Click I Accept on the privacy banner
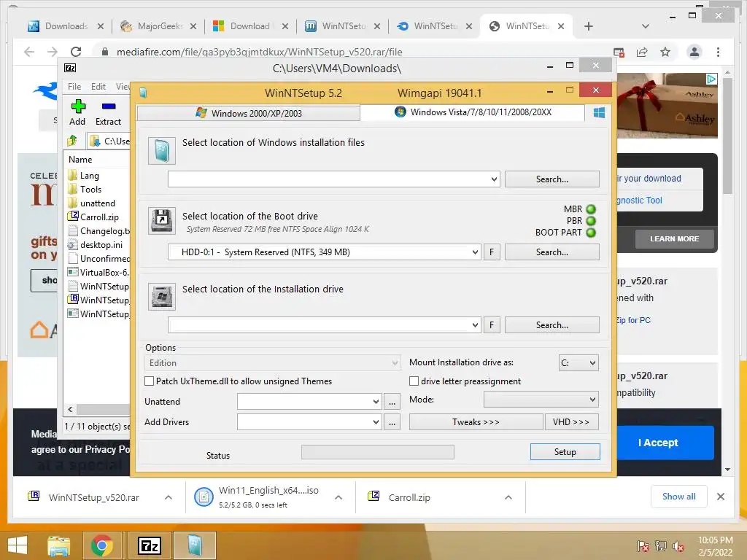Screen dimensions: 747x560 (x=658, y=443)
